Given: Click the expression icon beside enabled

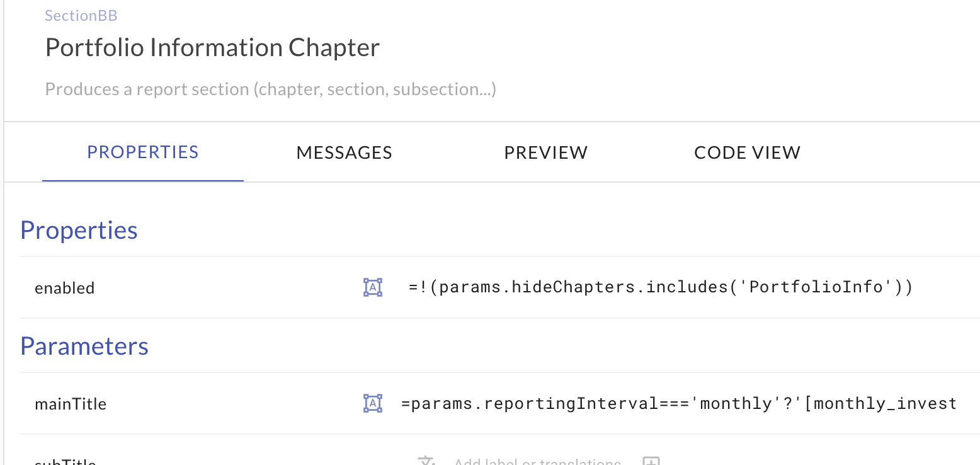Looking at the screenshot, I should click(x=373, y=287).
